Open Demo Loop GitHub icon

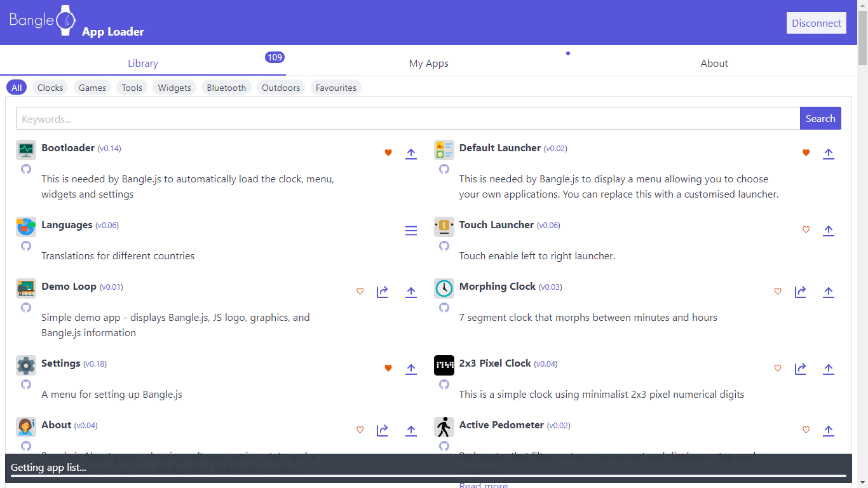(26, 308)
